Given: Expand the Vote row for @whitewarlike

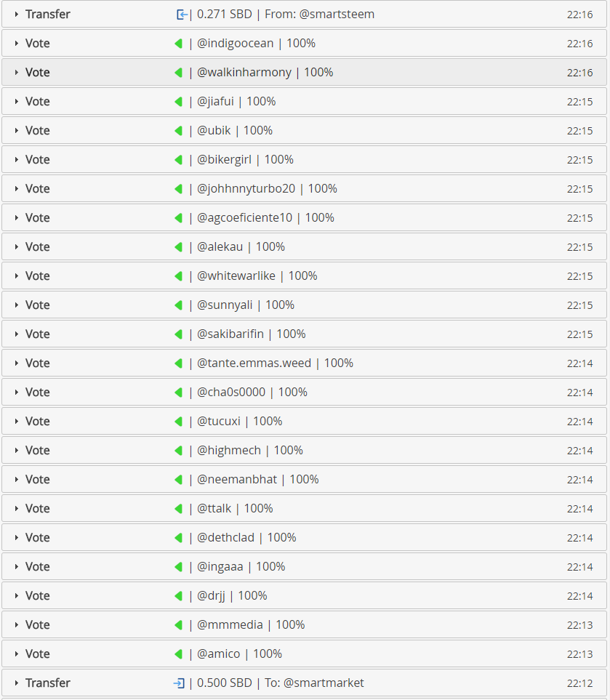Looking at the screenshot, I should coord(17,276).
